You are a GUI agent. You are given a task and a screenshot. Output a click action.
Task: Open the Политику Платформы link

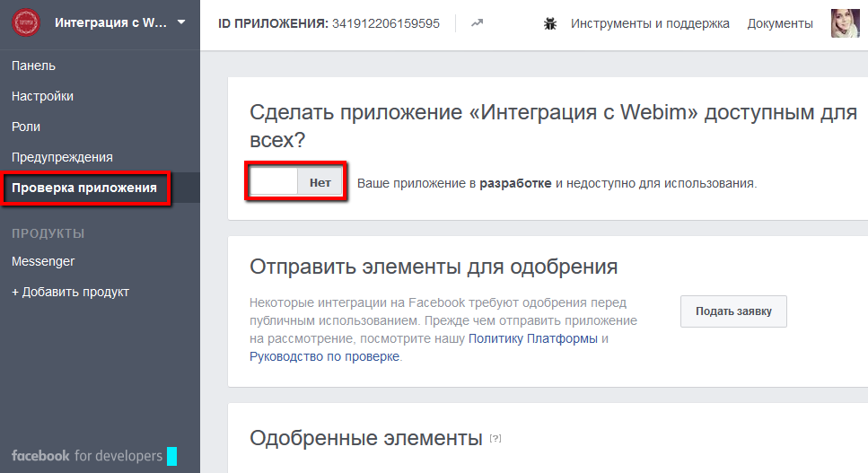coord(532,338)
